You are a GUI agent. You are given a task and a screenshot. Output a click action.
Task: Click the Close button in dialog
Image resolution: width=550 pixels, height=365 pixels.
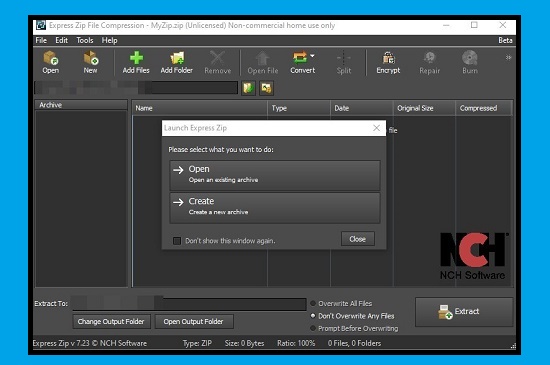pyautogui.click(x=358, y=239)
